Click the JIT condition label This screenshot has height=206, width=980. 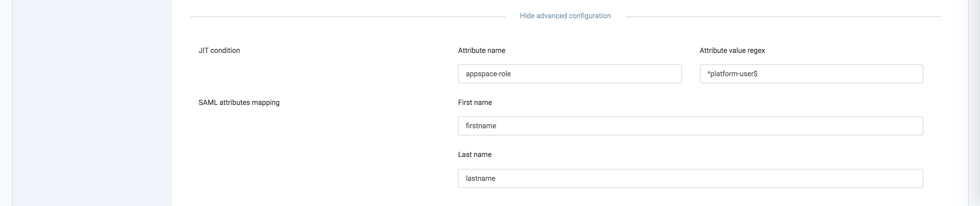point(219,51)
